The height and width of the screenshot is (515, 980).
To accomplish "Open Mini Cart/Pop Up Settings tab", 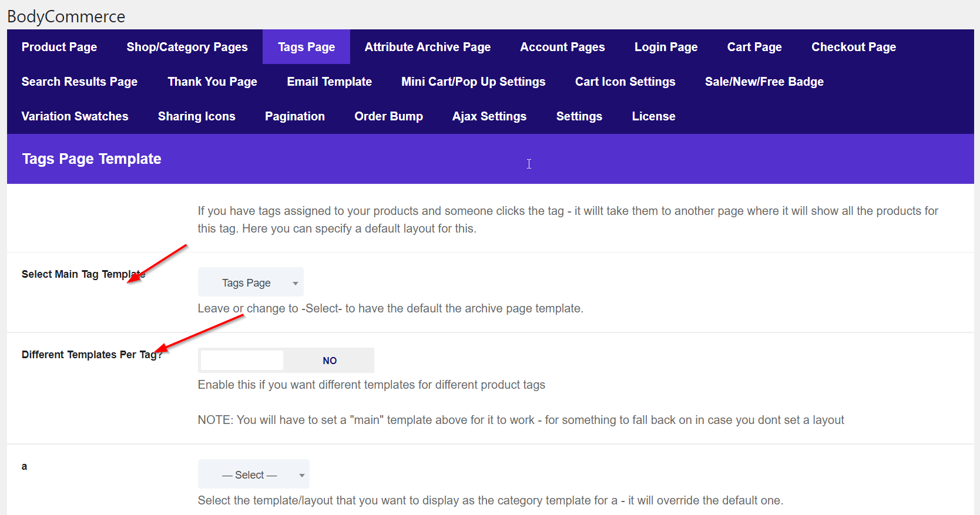I will [473, 82].
